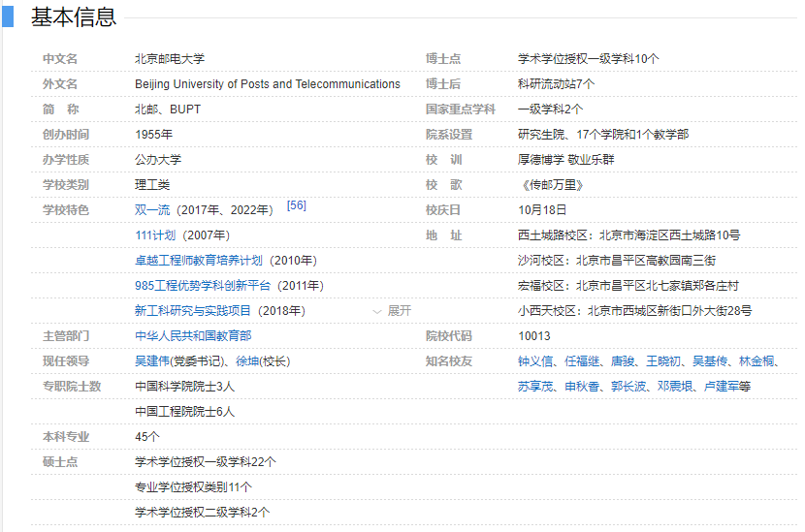Open alumnus 任福继's page
This screenshot has height=532, width=805.
582,361
